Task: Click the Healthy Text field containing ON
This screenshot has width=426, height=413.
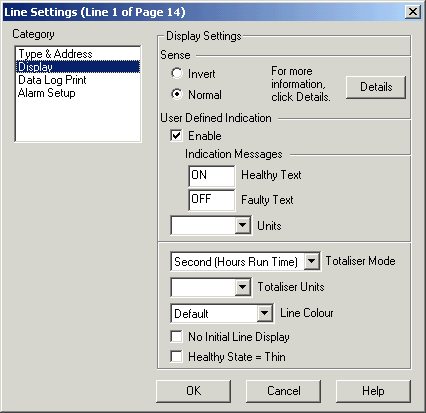Action: pos(212,176)
